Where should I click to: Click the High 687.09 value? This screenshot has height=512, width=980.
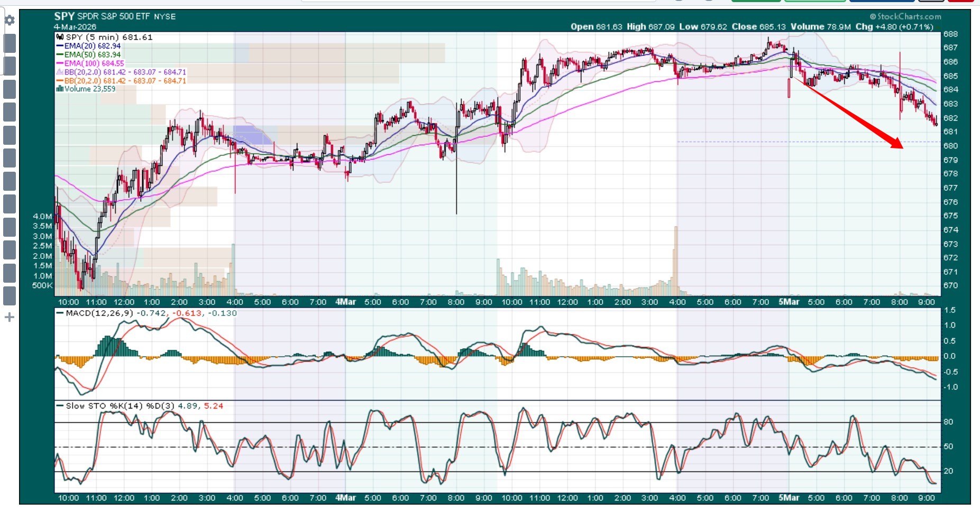tap(651, 26)
